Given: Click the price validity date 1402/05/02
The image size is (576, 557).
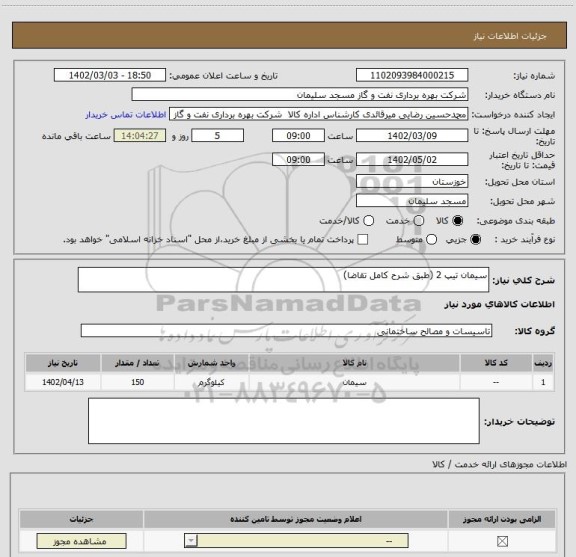Looking at the screenshot, I should click(x=412, y=160).
